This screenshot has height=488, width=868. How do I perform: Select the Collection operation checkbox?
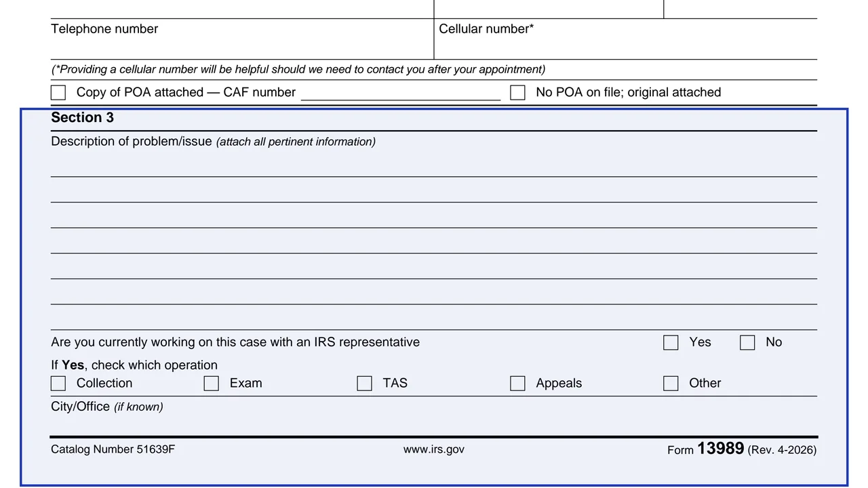click(x=58, y=384)
